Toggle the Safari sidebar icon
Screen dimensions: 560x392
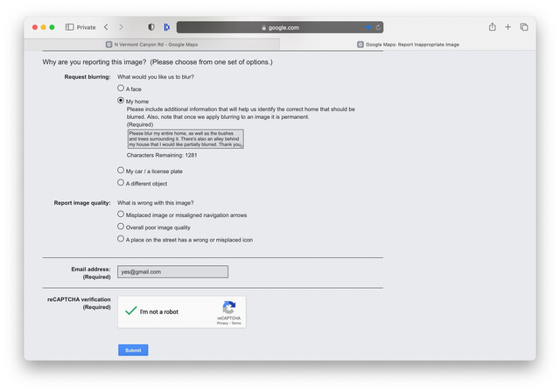point(70,27)
